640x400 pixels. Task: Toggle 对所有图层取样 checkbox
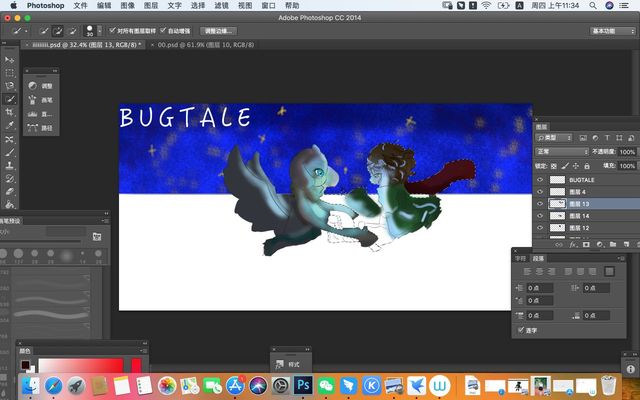(113, 31)
